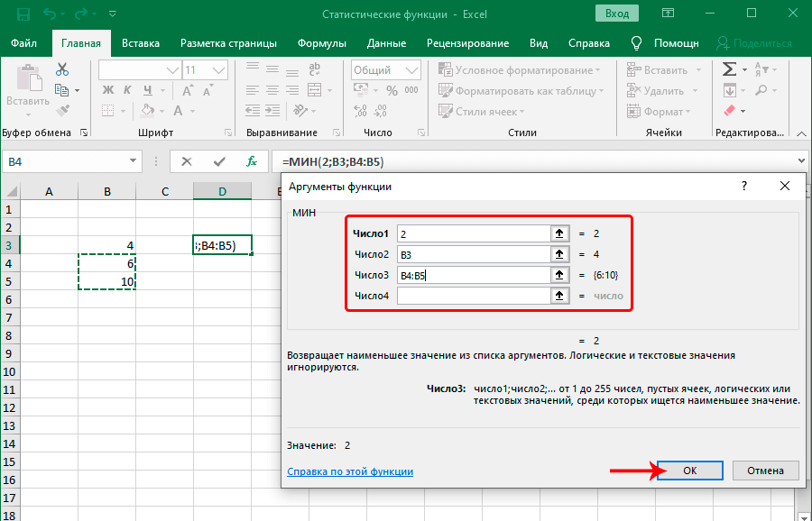This screenshot has height=521, width=812.
Task: Open the number format Общий dropdown
Action: 411,69
